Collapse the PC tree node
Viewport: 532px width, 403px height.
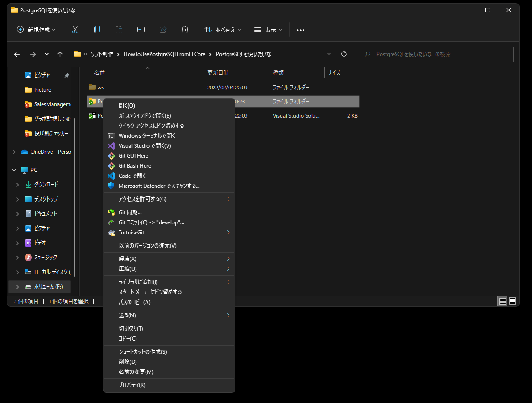coord(14,170)
